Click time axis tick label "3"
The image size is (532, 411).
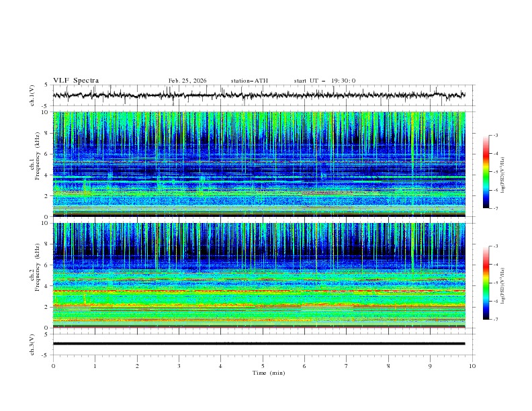coord(179,366)
